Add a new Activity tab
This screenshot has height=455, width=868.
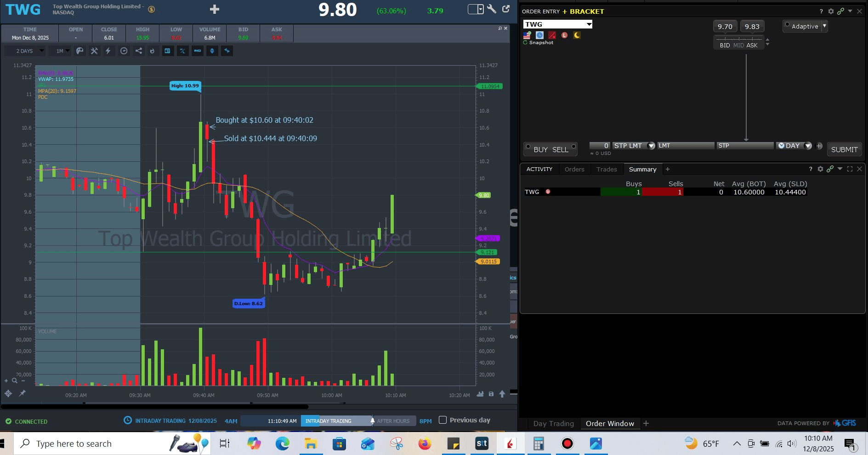click(x=668, y=169)
